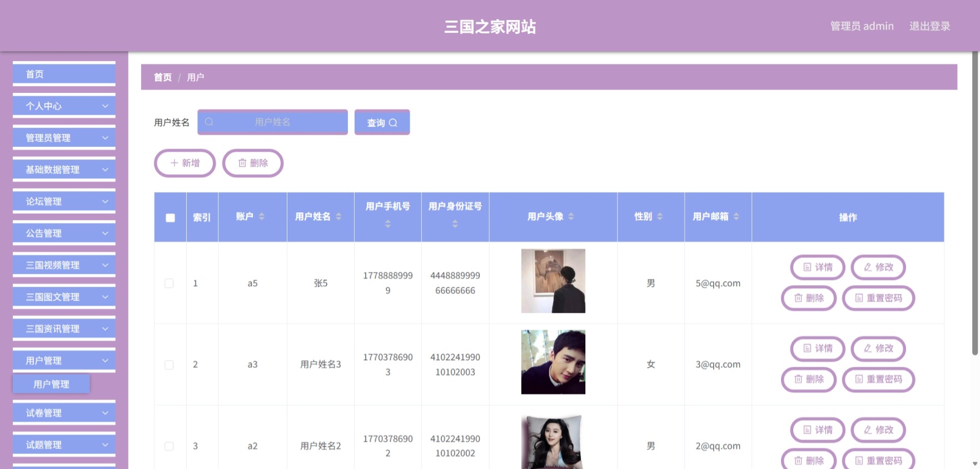
Task: Click the 新增 add button
Action: pyautogui.click(x=185, y=163)
